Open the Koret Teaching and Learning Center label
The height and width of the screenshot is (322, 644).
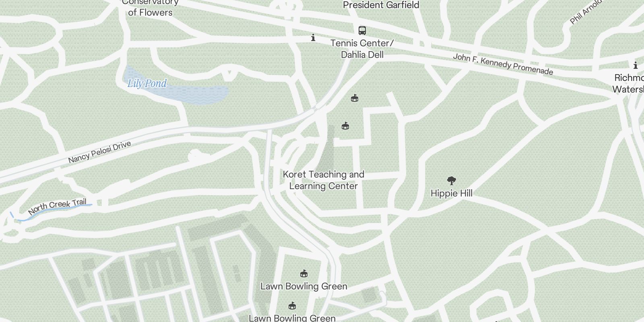click(x=324, y=180)
